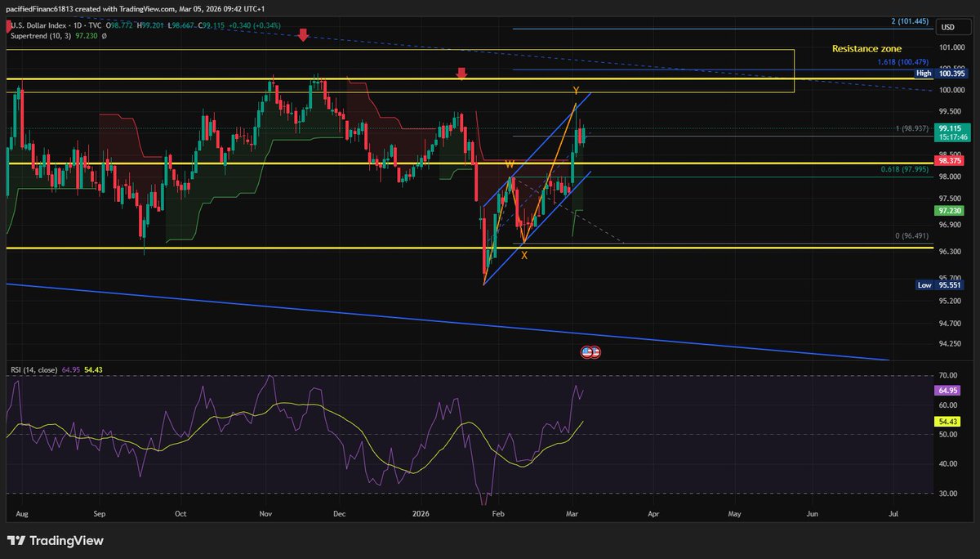
Task: Click the Supertrend empty-value ∅ symbol
Action: point(104,37)
